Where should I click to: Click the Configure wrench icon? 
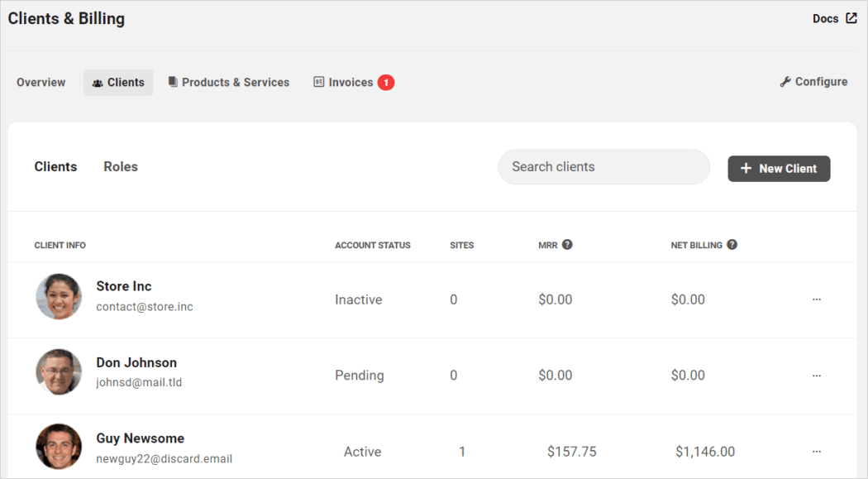coord(785,82)
